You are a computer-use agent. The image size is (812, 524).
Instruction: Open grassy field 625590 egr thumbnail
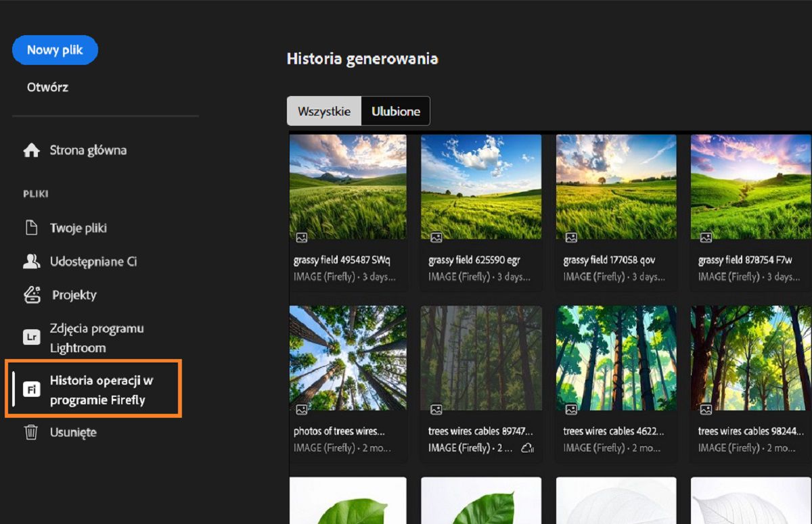tap(481, 187)
